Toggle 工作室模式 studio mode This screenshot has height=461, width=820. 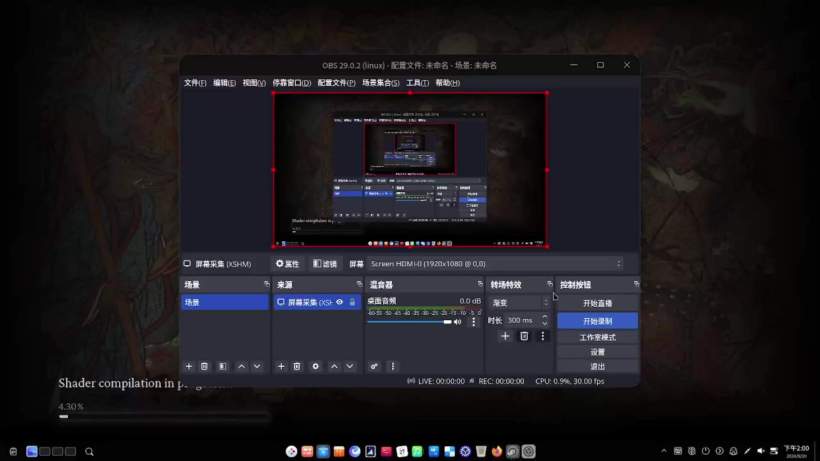(x=598, y=337)
